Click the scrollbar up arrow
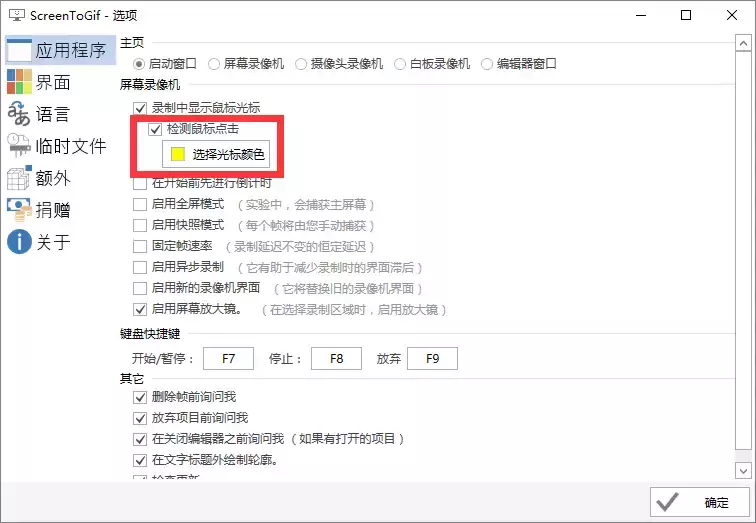 [x=743, y=43]
